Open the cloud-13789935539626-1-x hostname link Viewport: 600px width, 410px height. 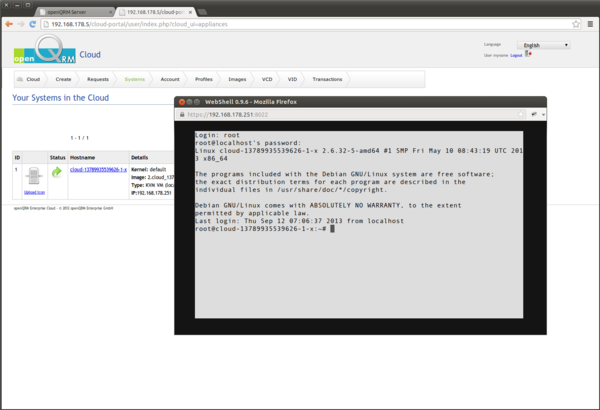(x=98, y=170)
